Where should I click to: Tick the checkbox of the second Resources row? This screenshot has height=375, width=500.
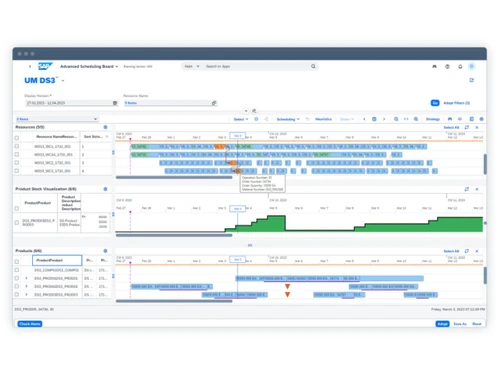click(x=17, y=154)
